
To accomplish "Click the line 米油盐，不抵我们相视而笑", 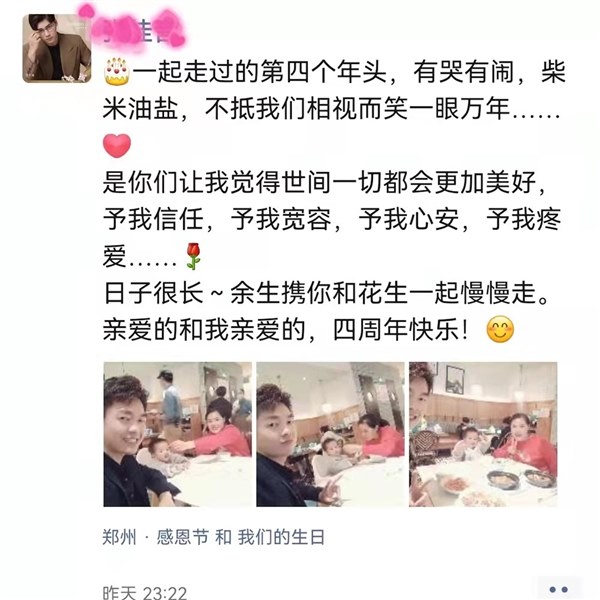I will point(332,109).
